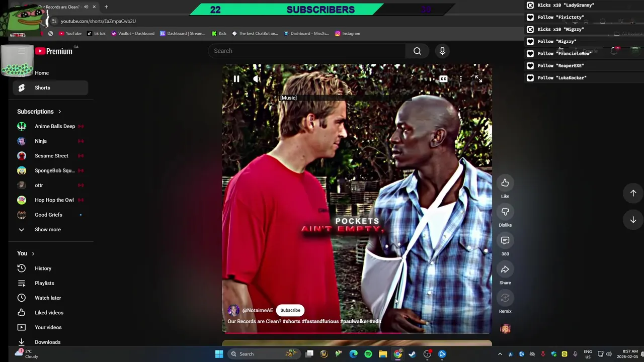Expand Show more subscriptions

pyautogui.click(x=50, y=229)
